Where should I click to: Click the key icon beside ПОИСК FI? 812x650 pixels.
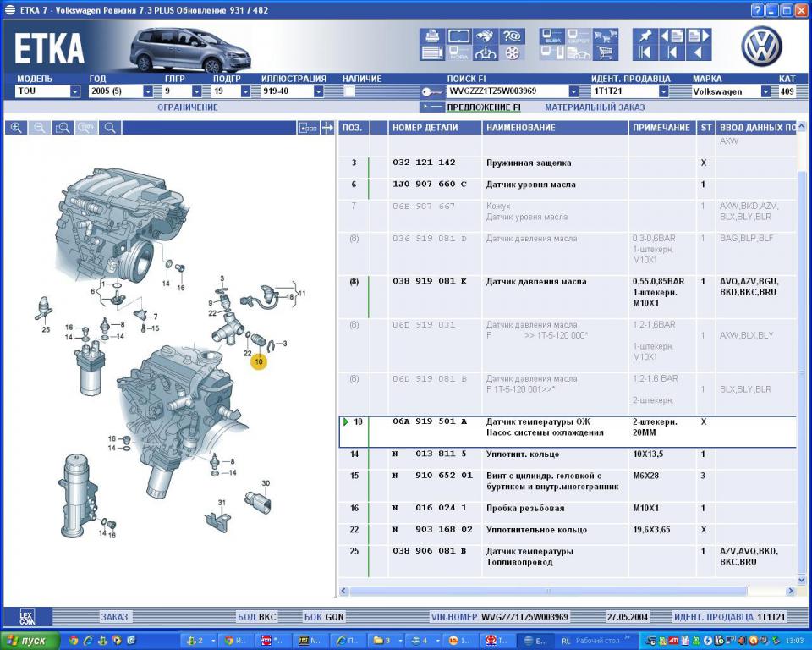(431, 91)
